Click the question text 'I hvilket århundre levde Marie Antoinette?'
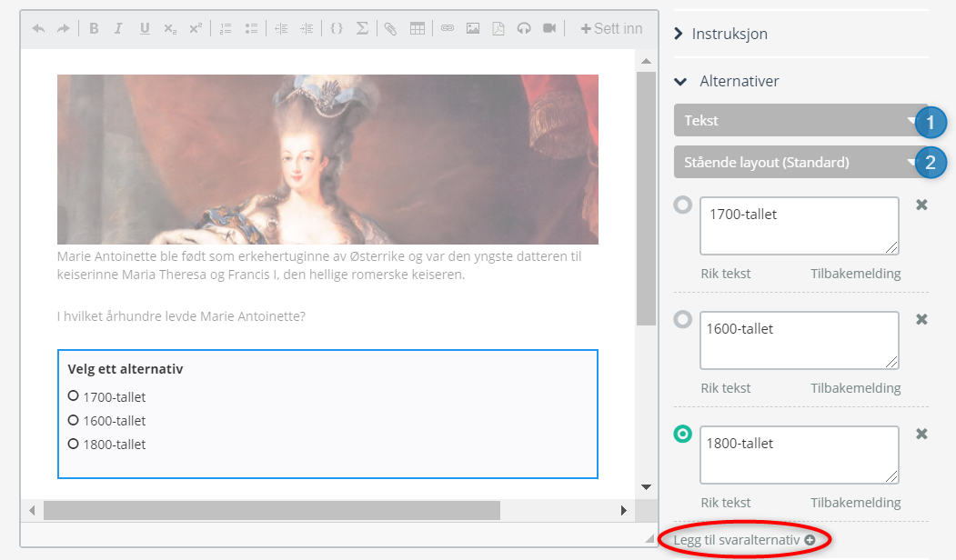This screenshot has width=956, height=560. coord(181,316)
